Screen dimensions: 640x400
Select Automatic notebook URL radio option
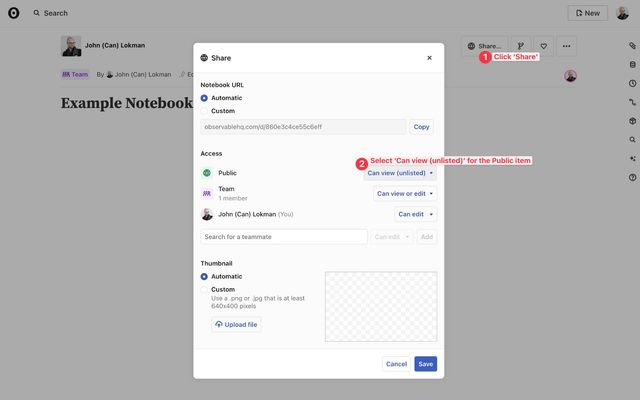tap(205, 98)
